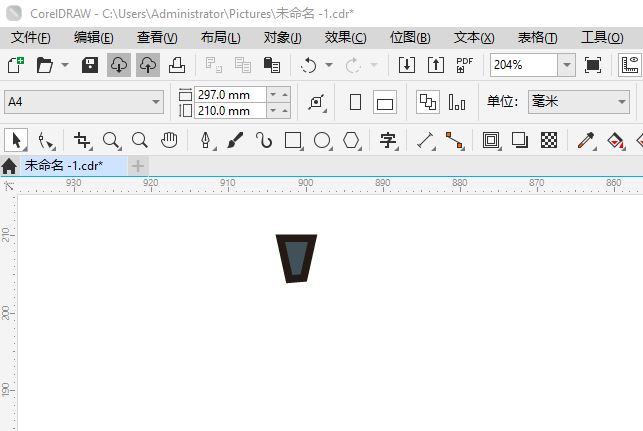The height and width of the screenshot is (431, 643).
Task: Open the 效果(C) menu
Action: (x=345, y=38)
